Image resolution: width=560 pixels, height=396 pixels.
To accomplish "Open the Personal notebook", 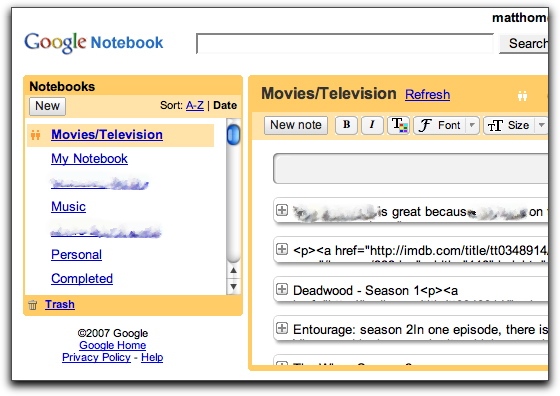I will [x=76, y=255].
